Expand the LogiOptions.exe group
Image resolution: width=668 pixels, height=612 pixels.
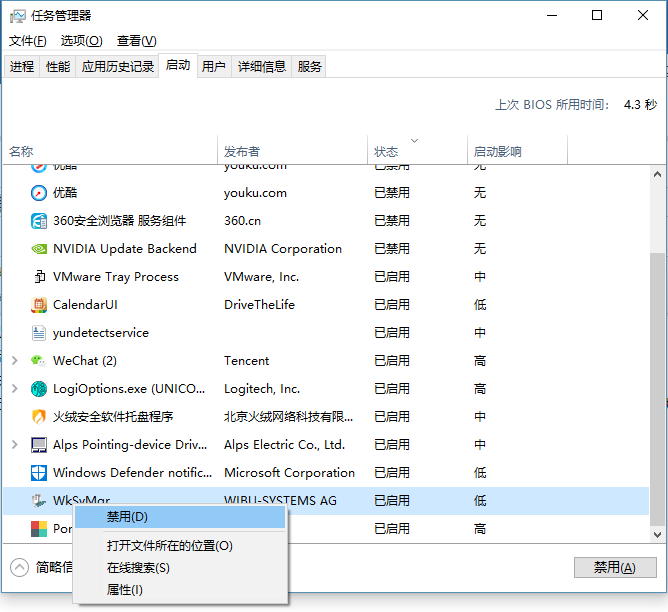(14, 389)
